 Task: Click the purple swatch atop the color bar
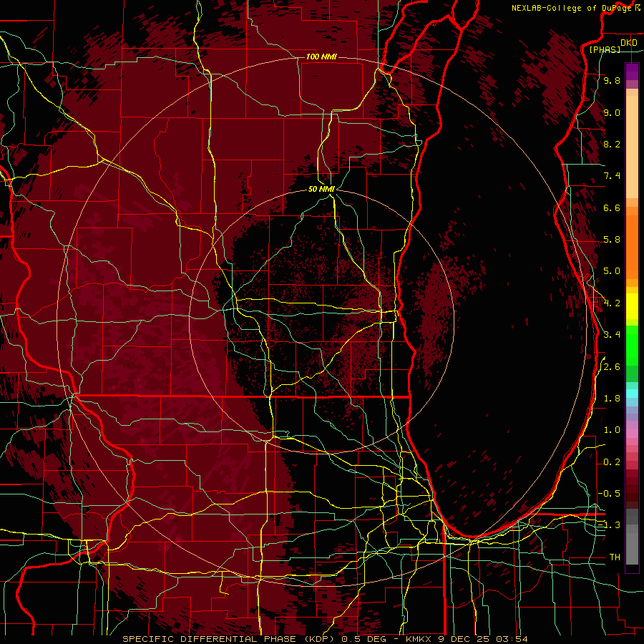pos(632,72)
